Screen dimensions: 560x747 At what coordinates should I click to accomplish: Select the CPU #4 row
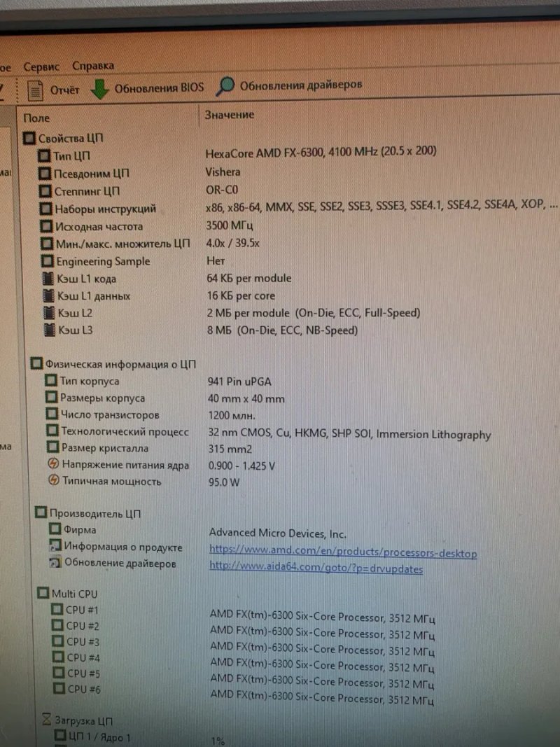[243, 662]
